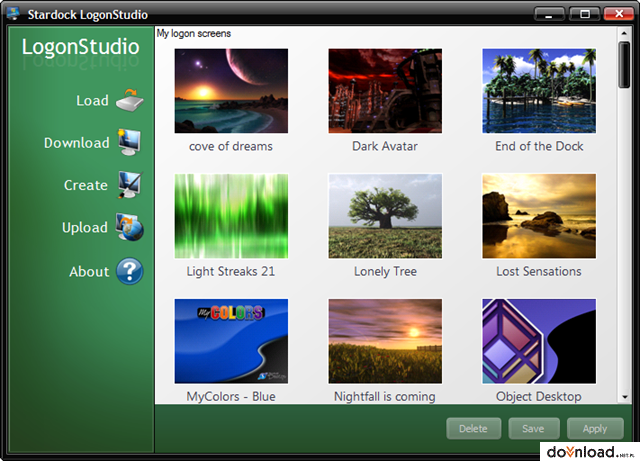
Task: Minimize the Stardock LogonStudio window
Action: coord(549,14)
